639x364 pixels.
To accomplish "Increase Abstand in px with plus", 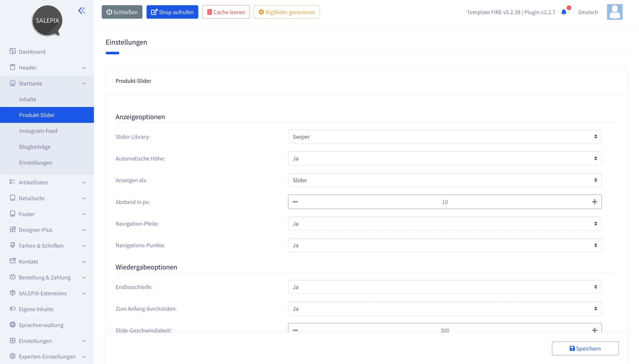I will (x=594, y=202).
